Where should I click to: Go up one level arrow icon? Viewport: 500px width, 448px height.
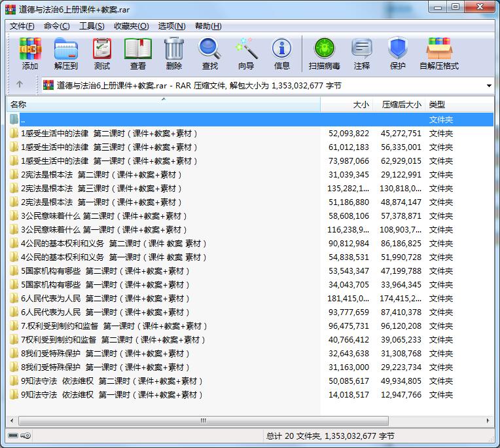(20, 84)
